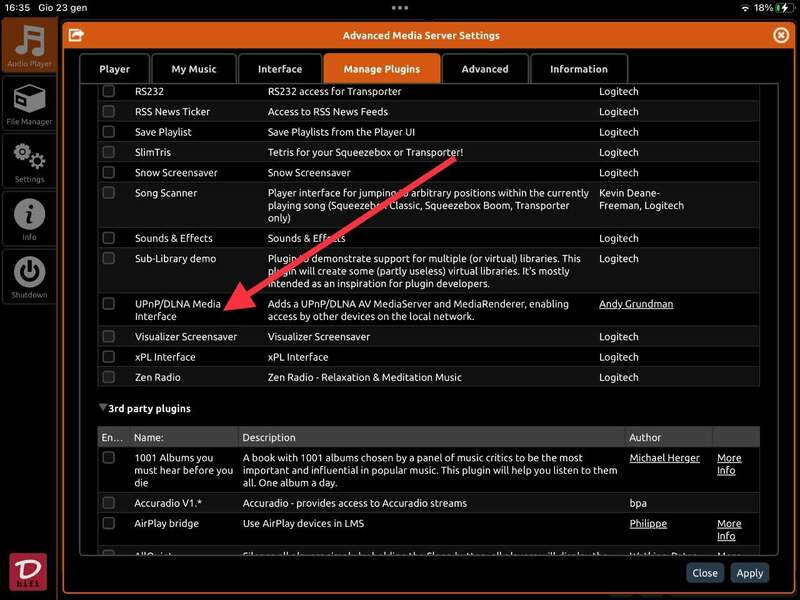Screen dimensions: 800x600
Task: Close the settings dialog with X icon
Action: coord(781,35)
